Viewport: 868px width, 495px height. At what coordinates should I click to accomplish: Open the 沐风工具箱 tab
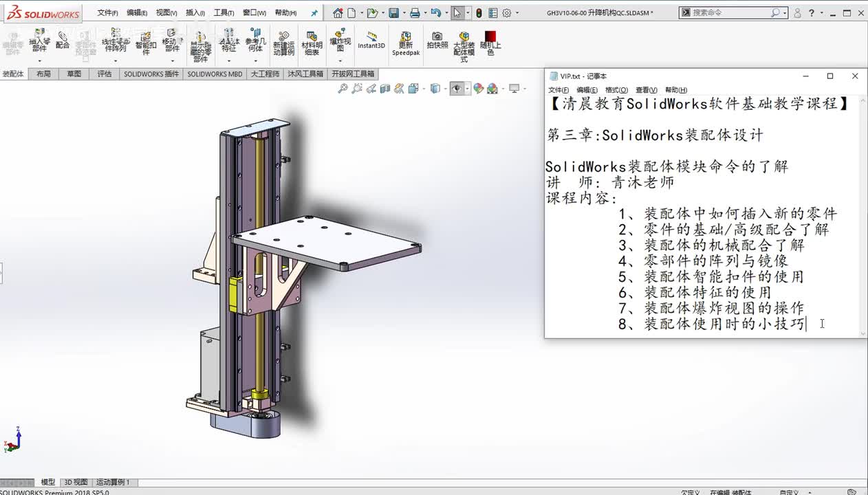(305, 74)
